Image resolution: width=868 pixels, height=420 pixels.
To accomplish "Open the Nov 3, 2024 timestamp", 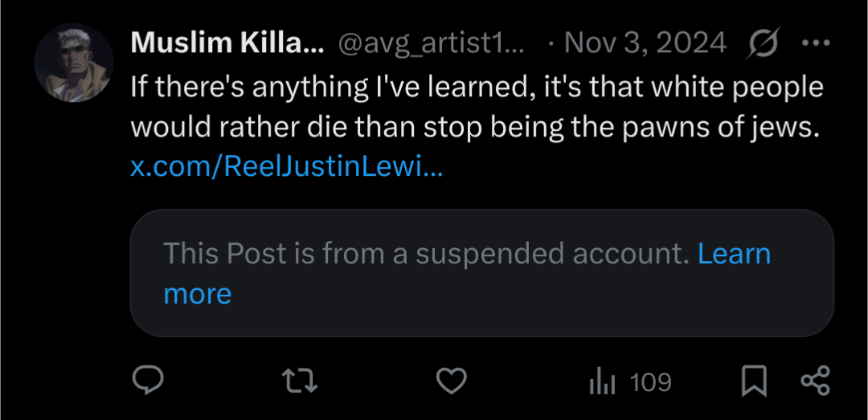I will coord(645,43).
